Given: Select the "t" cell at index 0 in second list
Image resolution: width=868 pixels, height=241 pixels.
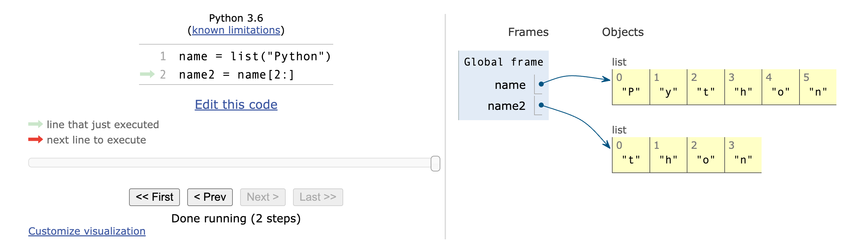Looking at the screenshot, I should pos(631,155).
